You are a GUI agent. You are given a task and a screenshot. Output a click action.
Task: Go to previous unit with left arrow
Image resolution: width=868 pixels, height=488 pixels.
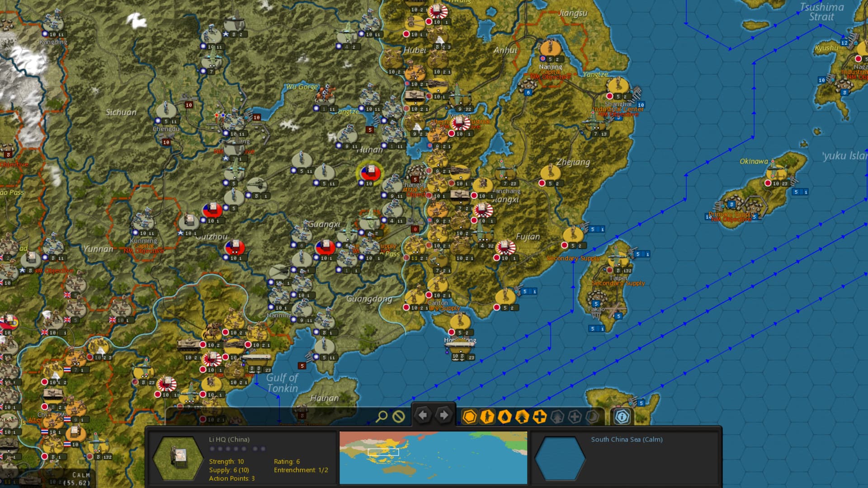423,415
